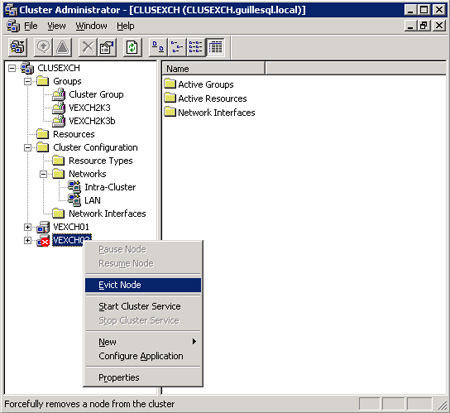Click the Bring Online toolbar icon
Image resolution: width=450 pixels, height=413 pixels.
(43, 47)
